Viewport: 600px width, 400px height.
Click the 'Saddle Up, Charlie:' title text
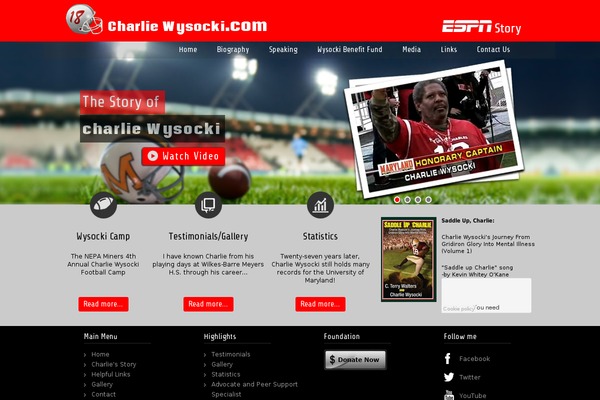(468, 220)
